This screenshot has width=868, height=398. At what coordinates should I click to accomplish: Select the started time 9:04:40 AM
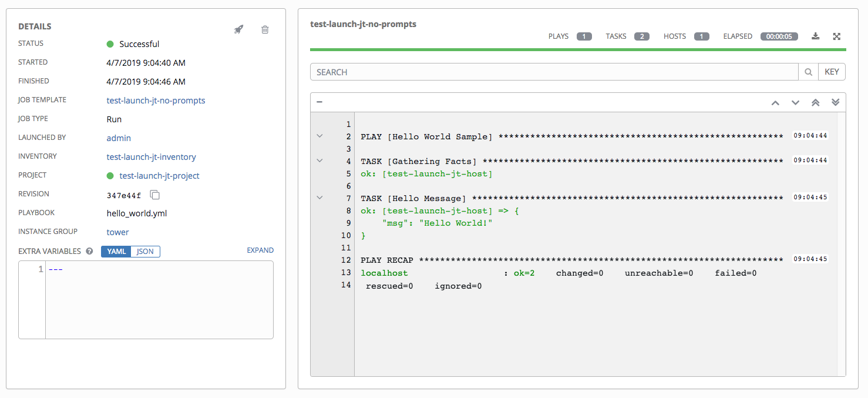146,63
